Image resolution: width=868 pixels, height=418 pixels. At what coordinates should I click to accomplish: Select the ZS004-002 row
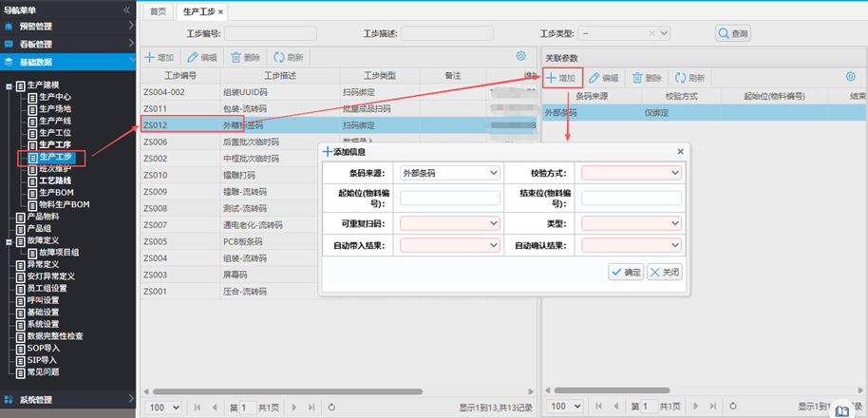pyautogui.click(x=339, y=92)
